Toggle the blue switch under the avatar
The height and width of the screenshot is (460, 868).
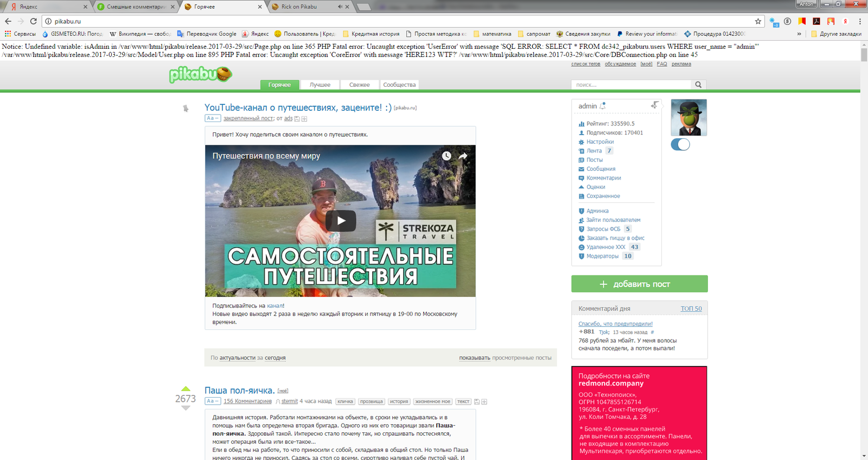(x=680, y=144)
